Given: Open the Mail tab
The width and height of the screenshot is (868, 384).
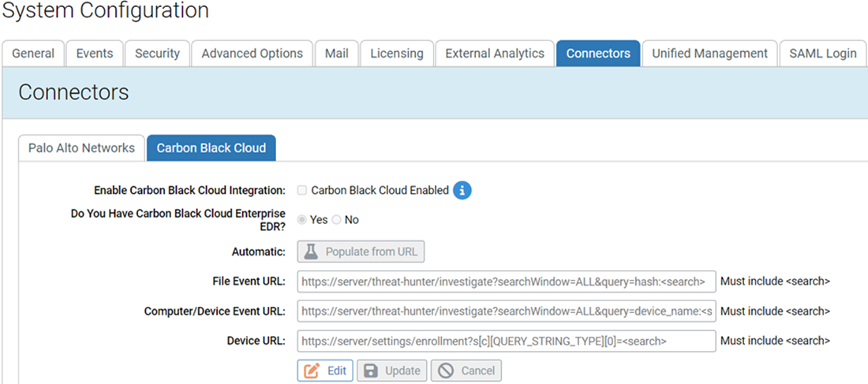Looking at the screenshot, I should [x=337, y=54].
